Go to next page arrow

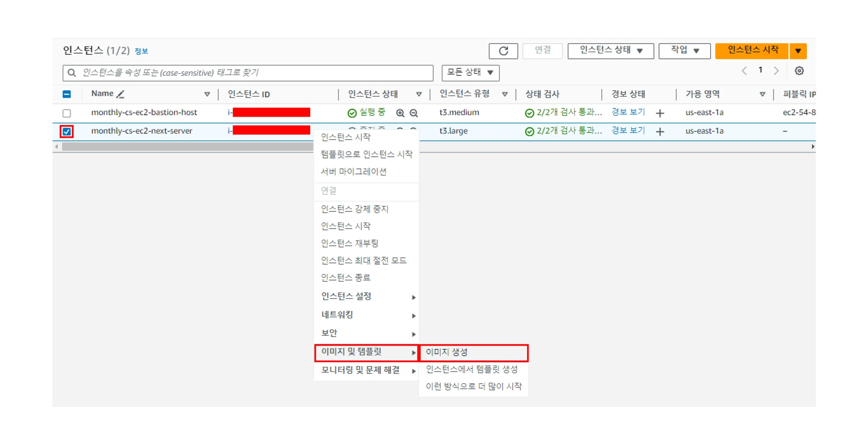tap(776, 71)
